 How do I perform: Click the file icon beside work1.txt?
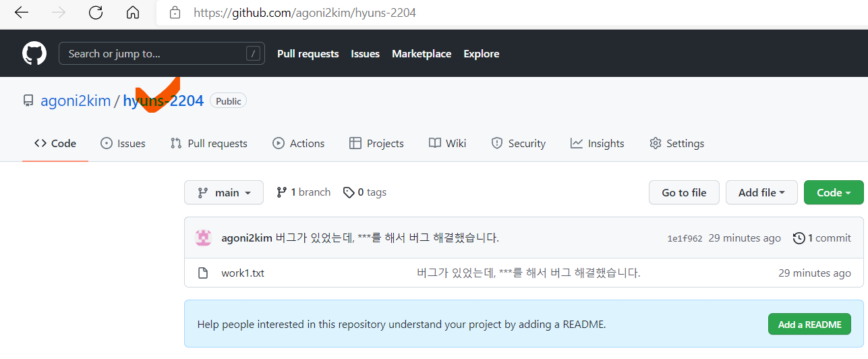coord(202,273)
